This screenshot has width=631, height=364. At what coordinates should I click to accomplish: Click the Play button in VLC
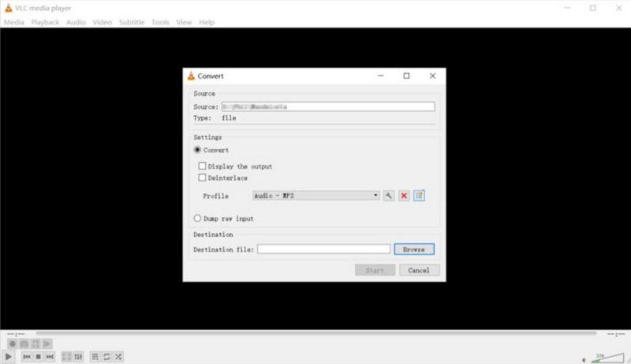(x=8, y=356)
